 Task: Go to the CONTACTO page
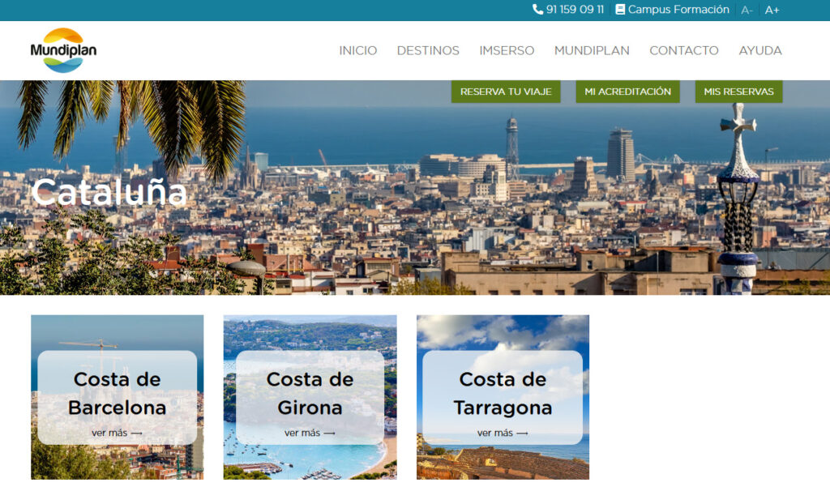(x=683, y=50)
